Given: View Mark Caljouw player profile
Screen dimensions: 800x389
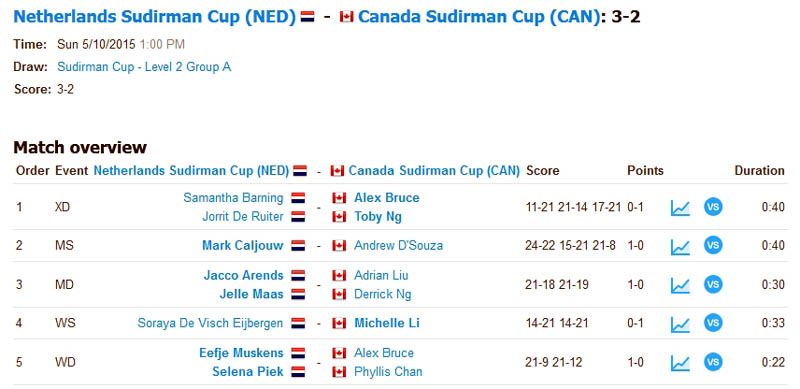Looking at the screenshot, I should click(x=242, y=246).
